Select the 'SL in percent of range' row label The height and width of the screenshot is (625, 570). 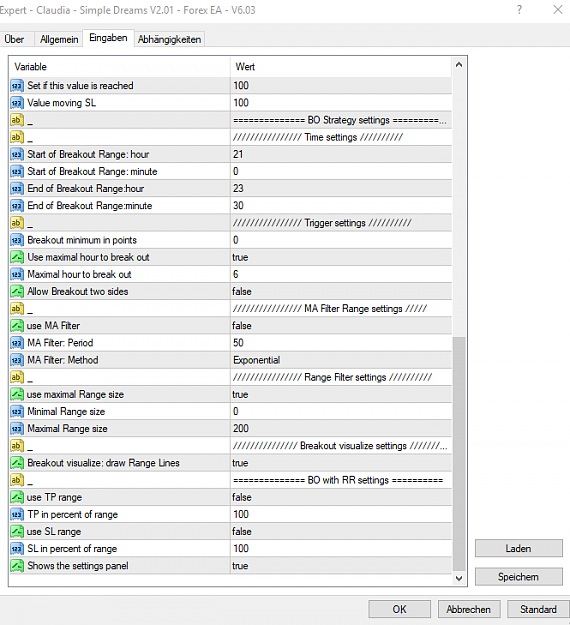(x=72, y=548)
